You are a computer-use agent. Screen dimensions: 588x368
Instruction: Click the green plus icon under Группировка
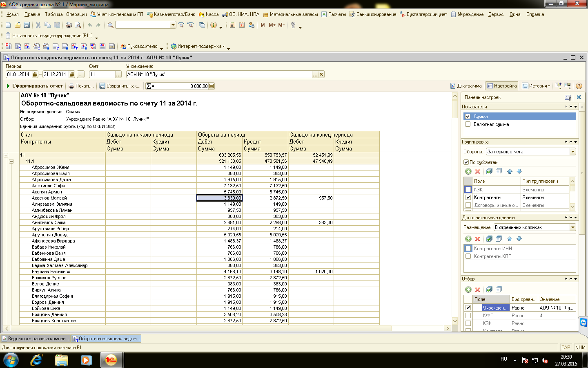tap(468, 171)
